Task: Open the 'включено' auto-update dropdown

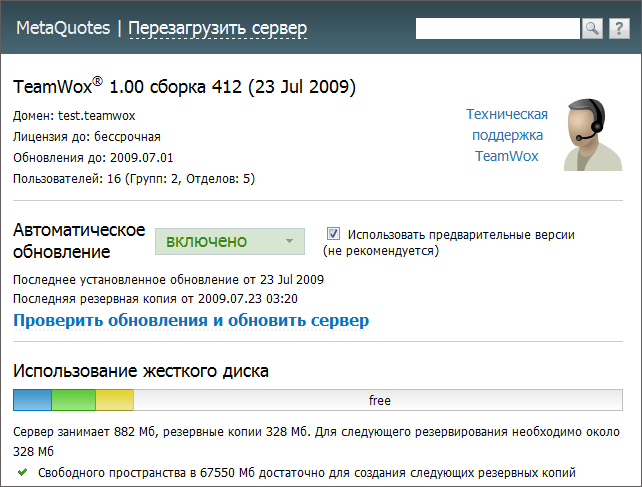Action: (230, 241)
